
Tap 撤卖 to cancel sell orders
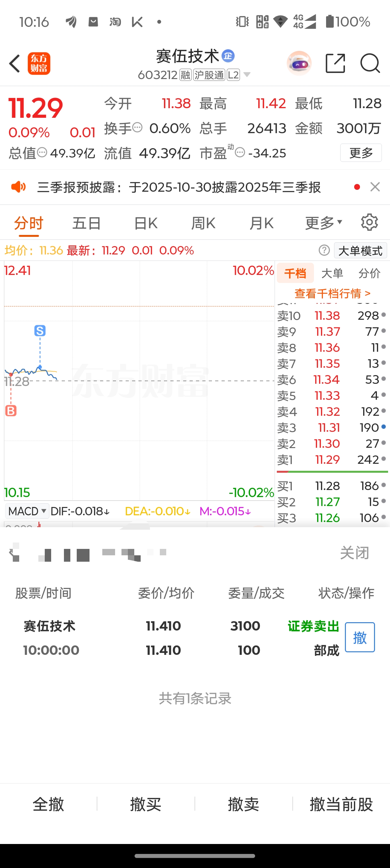point(243,805)
